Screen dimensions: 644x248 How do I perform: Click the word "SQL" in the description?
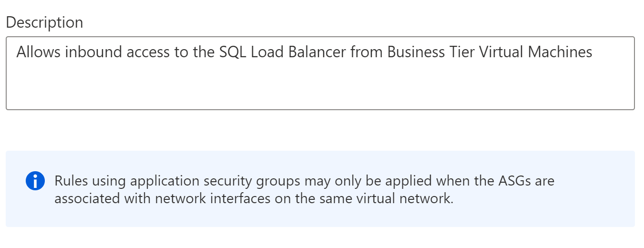pyautogui.click(x=232, y=52)
